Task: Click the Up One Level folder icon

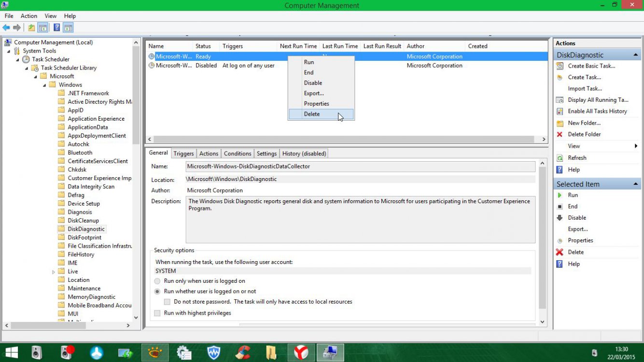Action: coord(31,28)
